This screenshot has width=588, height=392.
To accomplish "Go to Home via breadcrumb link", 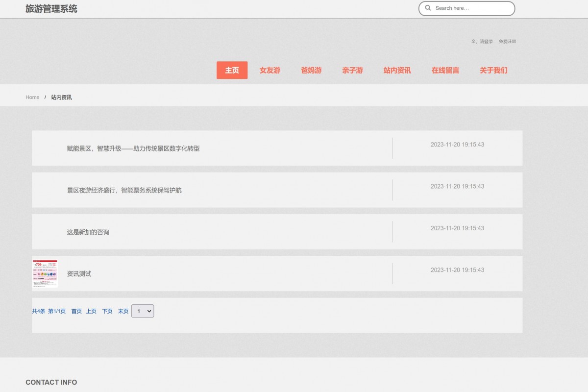I will point(32,97).
